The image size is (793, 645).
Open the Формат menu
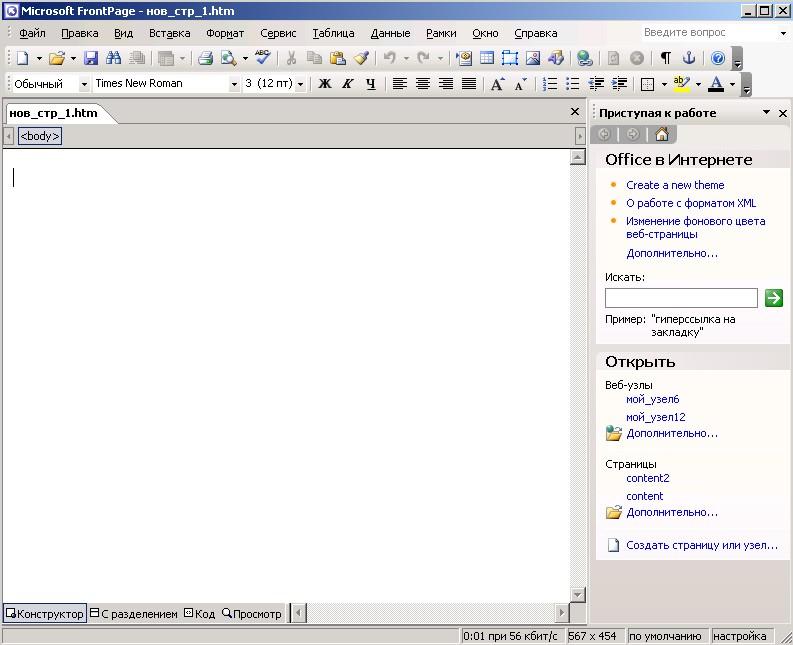[225, 33]
